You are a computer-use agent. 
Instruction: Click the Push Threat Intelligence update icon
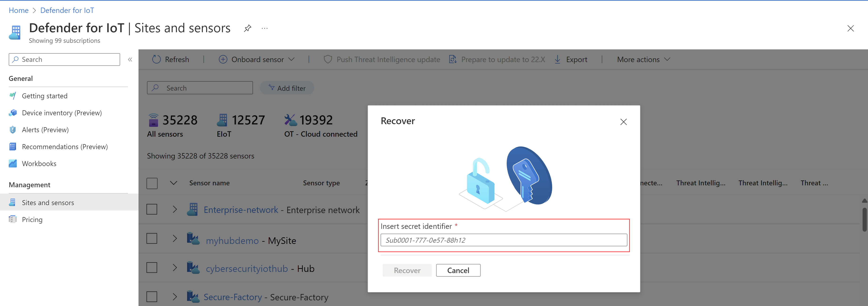tap(327, 59)
